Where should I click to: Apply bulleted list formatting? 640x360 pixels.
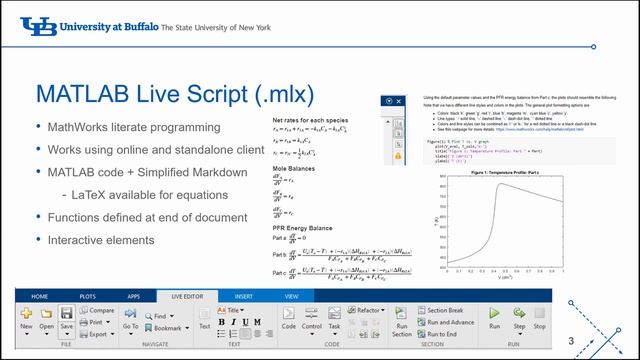(x=221, y=334)
